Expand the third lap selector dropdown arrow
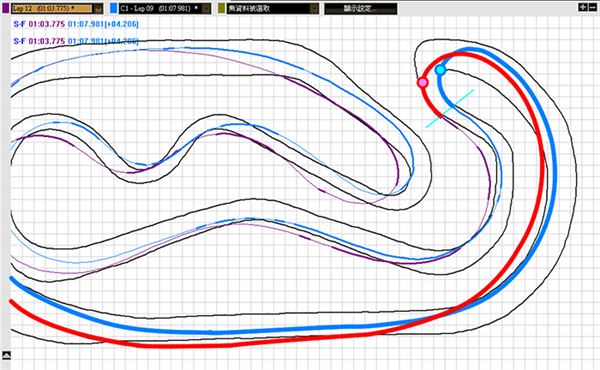 tap(314, 8)
